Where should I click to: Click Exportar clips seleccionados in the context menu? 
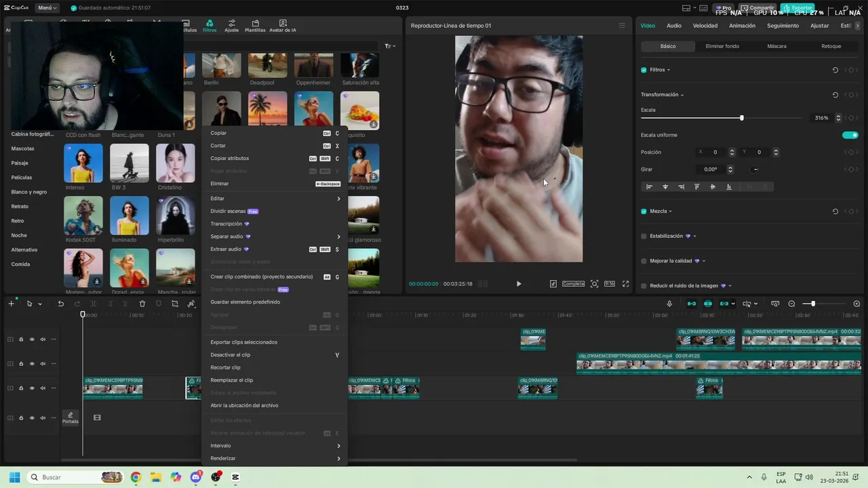275,342
